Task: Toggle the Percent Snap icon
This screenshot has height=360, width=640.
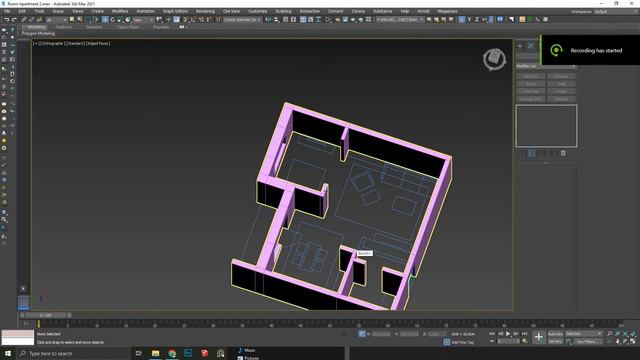Action: coord(201,19)
